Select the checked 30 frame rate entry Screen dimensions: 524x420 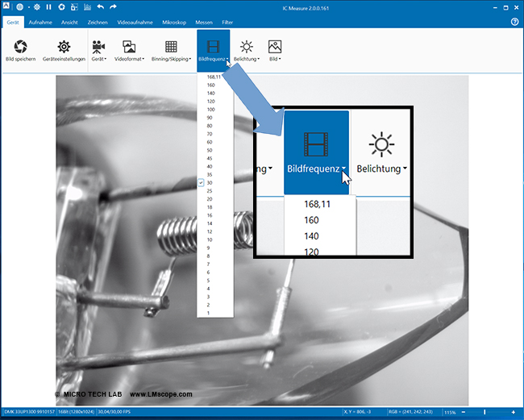click(210, 183)
